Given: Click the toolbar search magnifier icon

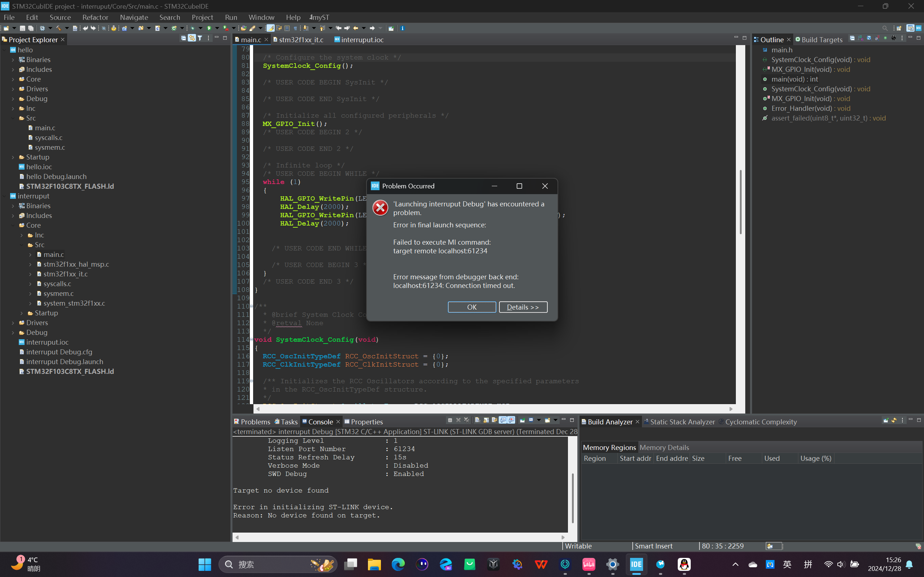Looking at the screenshot, I should click(x=885, y=28).
